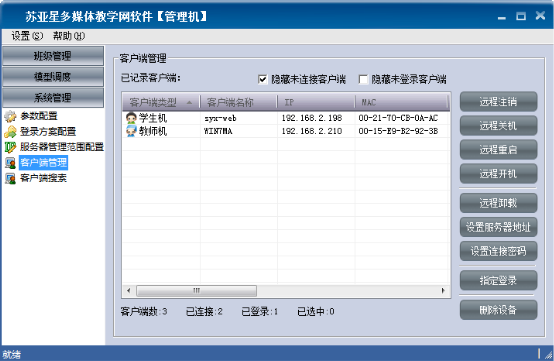Select 客户端搜索 in sidebar
Viewport: 554px width, 361px height.
pos(43,178)
